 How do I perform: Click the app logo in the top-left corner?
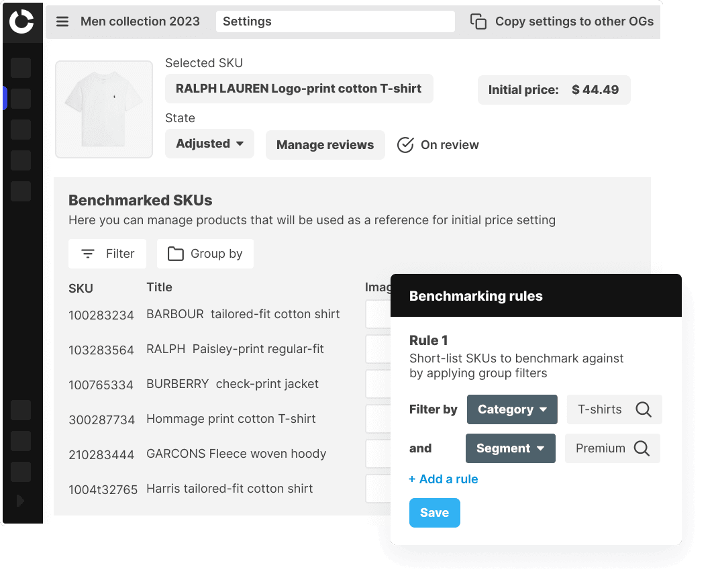pyautogui.click(x=22, y=21)
